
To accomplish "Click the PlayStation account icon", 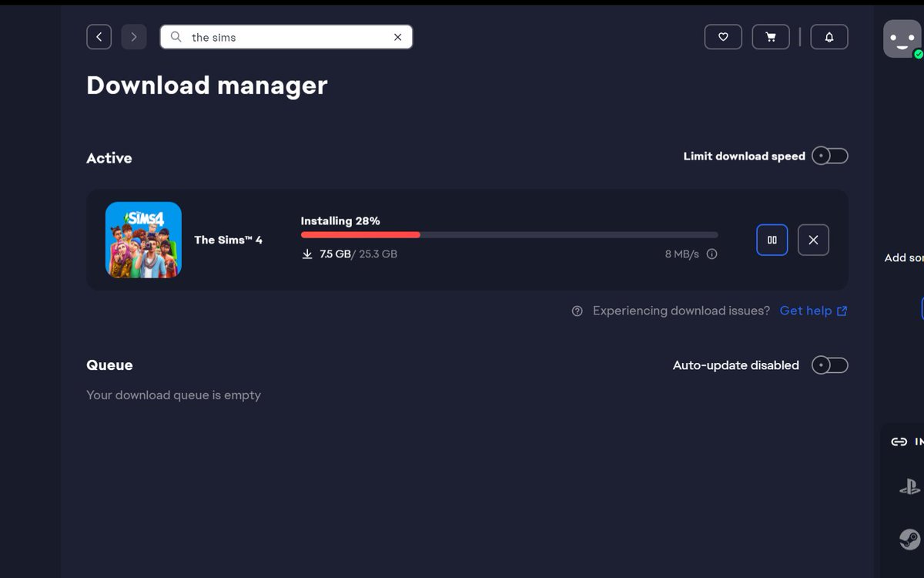I will click(909, 486).
